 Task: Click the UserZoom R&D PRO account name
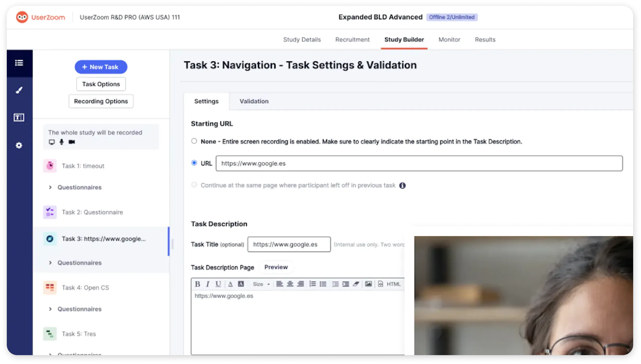pos(130,17)
